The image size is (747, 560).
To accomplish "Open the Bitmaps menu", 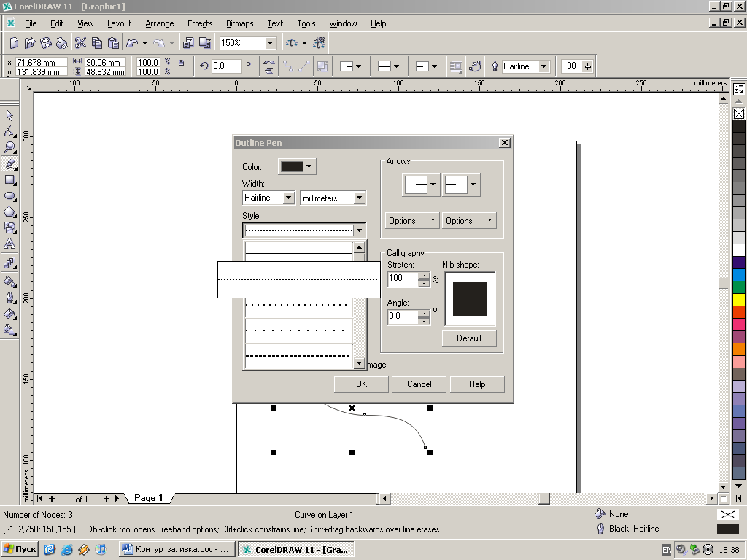I will click(x=239, y=23).
